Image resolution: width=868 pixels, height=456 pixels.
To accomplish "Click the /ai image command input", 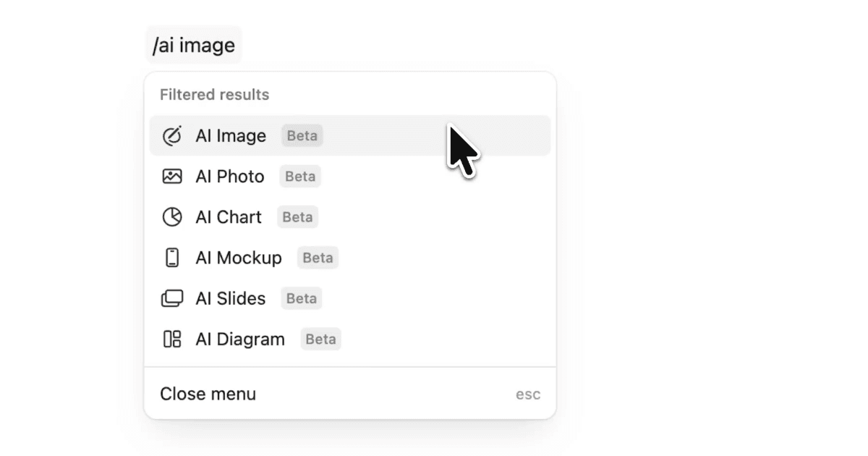I will [x=193, y=45].
